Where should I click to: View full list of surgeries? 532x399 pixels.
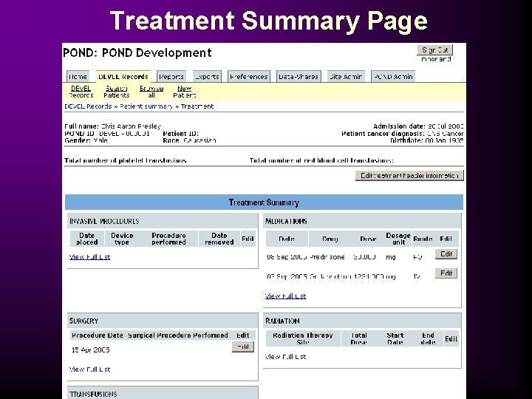point(89,369)
